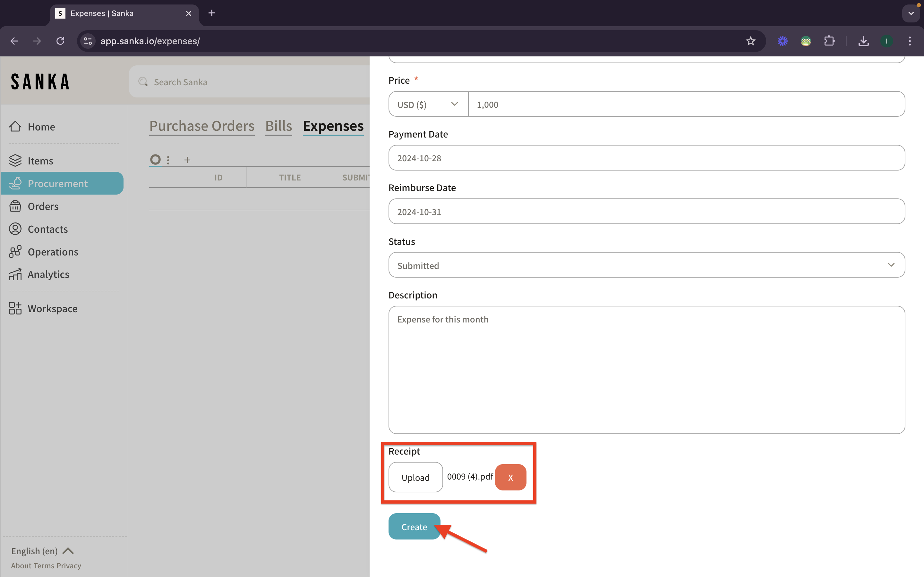Switch to the Purchase Orders tab
Screen dimensions: 924x577
pyautogui.click(x=201, y=126)
